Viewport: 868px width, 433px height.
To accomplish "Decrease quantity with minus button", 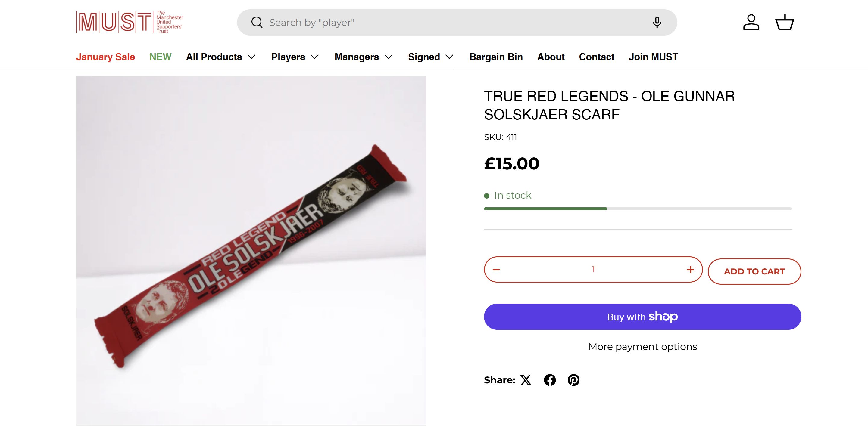I will click(x=496, y=269).
